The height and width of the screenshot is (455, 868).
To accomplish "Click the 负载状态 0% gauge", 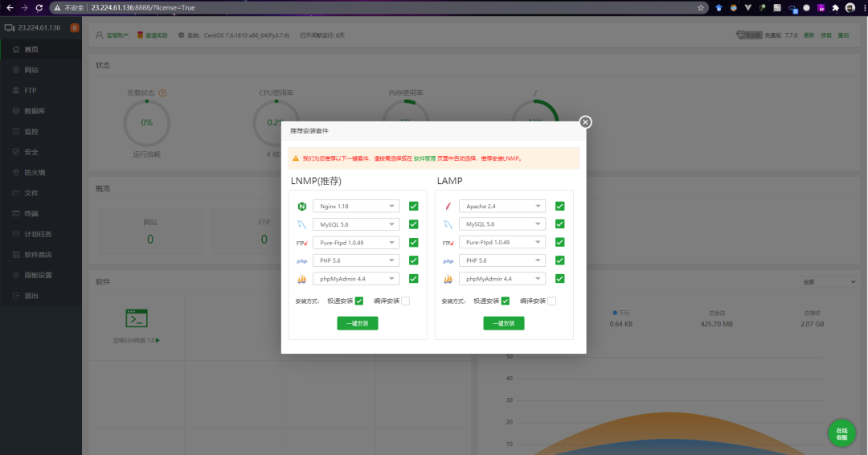I will [x=147, y=123].
